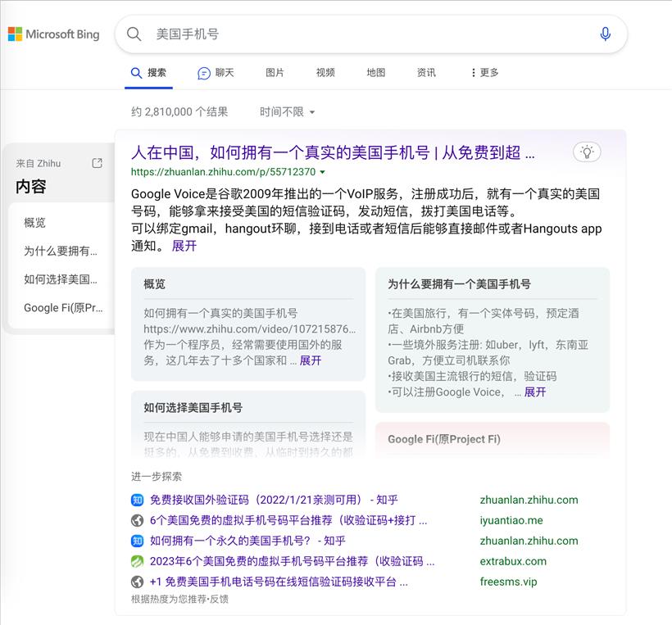Click the 如何选择美国手机号 card heading

click(x=193, y=407)
